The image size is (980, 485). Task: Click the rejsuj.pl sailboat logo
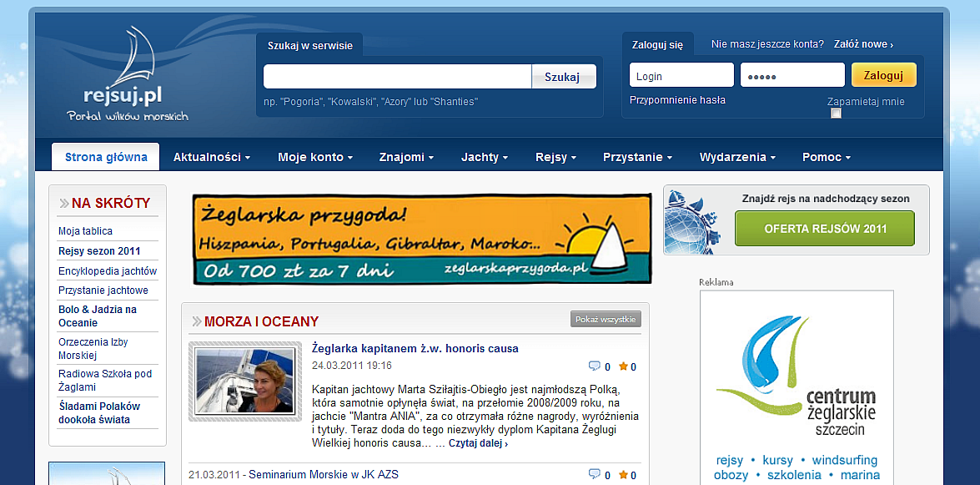[x=127, y=73]
